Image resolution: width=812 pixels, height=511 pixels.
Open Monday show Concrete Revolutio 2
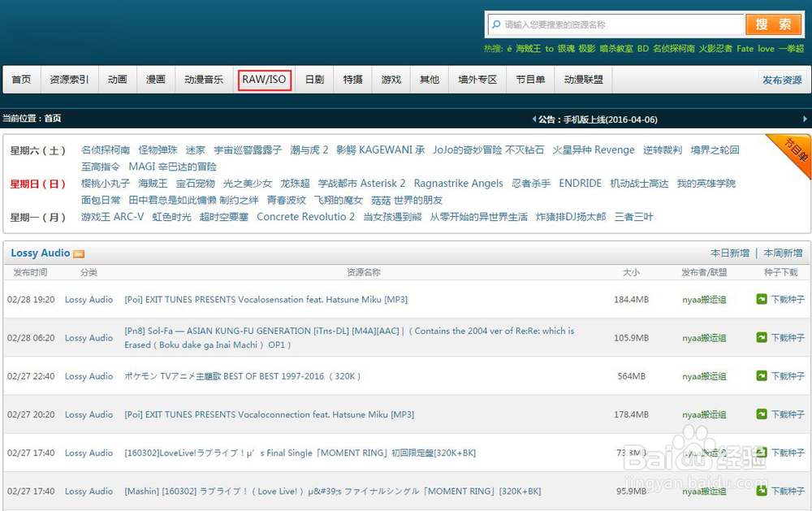tap(305, 217)
